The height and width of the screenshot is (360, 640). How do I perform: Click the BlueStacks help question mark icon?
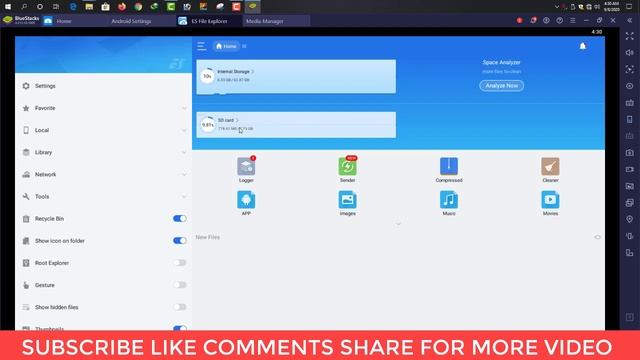pyautogui.click(x=560, y=20)
